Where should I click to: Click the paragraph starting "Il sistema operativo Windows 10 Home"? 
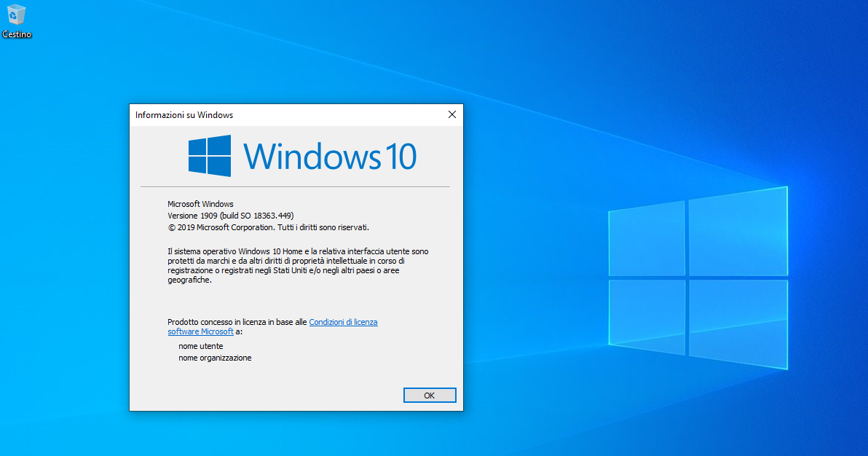coord(298,265)
